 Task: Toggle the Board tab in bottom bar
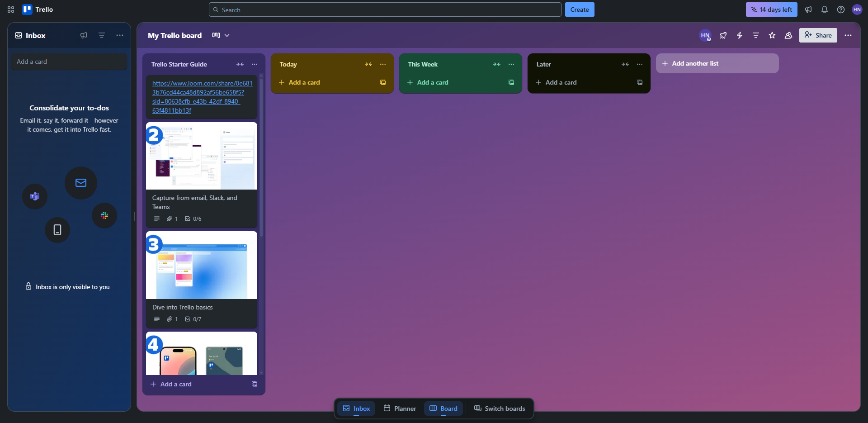pos(443,409)
